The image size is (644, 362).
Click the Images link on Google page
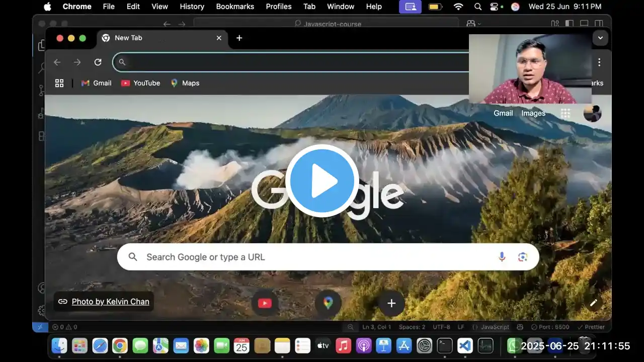533,113
